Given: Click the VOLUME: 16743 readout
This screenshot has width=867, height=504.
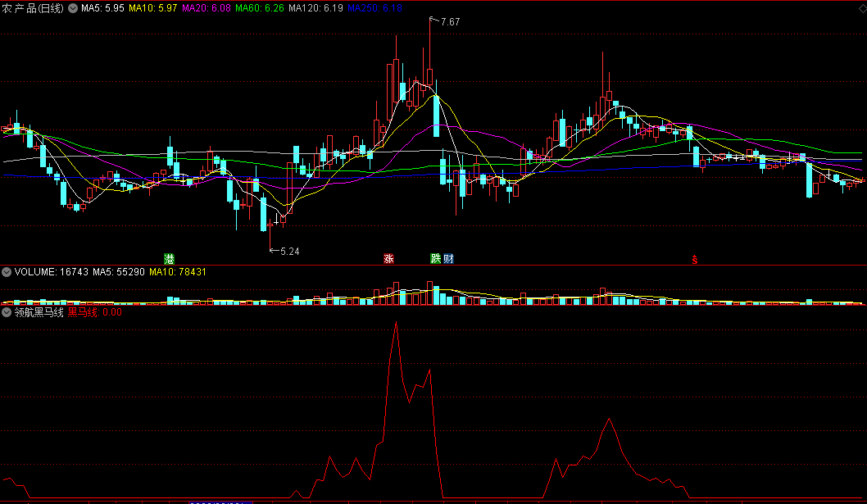Looking at the screenshot, I should (52, 272).
